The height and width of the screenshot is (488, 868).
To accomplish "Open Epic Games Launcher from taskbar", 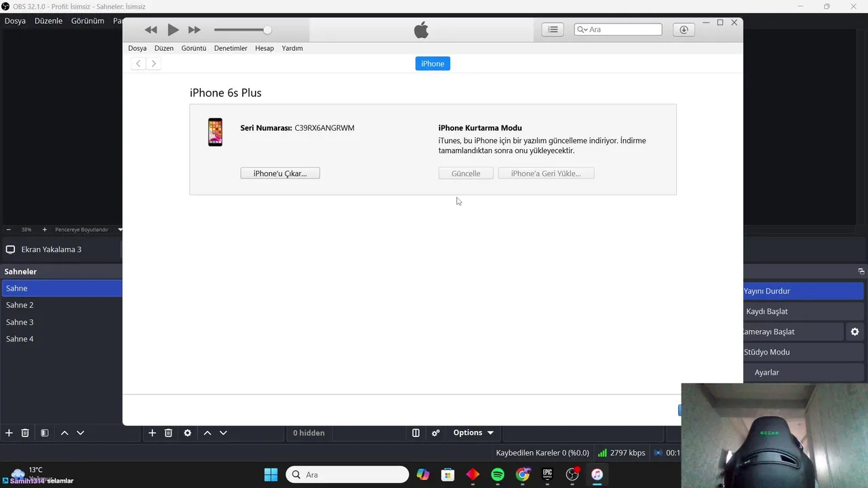I will point(547,474).
